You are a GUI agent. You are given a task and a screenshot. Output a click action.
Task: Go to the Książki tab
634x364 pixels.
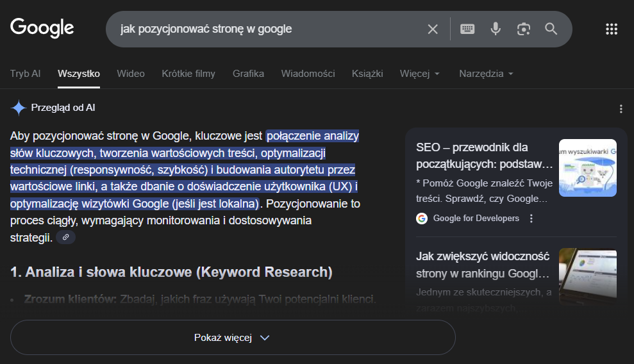tap(367, 74)
